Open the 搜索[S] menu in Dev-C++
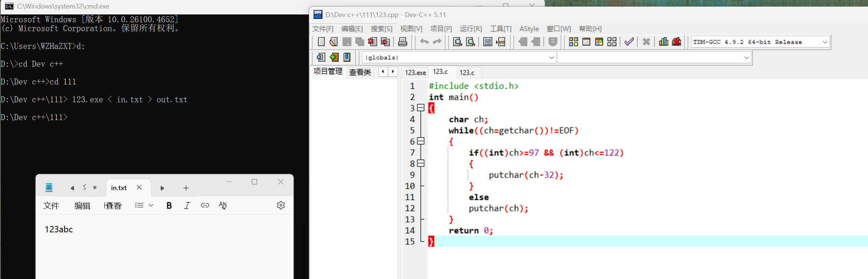 coord(381,29)
